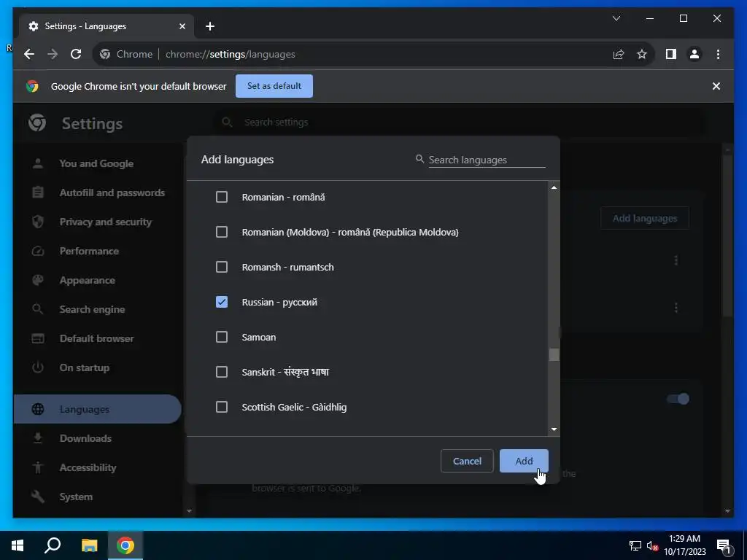
Task: Click the Search languages input field
Action: [x=487, y=160]
